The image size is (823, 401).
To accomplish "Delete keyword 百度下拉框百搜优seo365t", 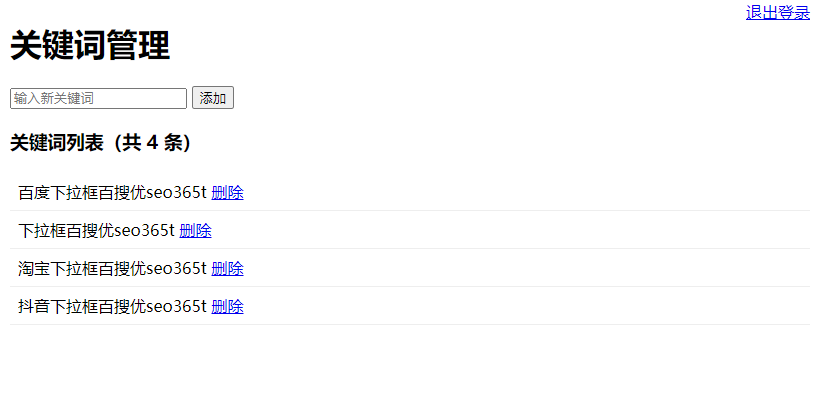I will 227,193.
